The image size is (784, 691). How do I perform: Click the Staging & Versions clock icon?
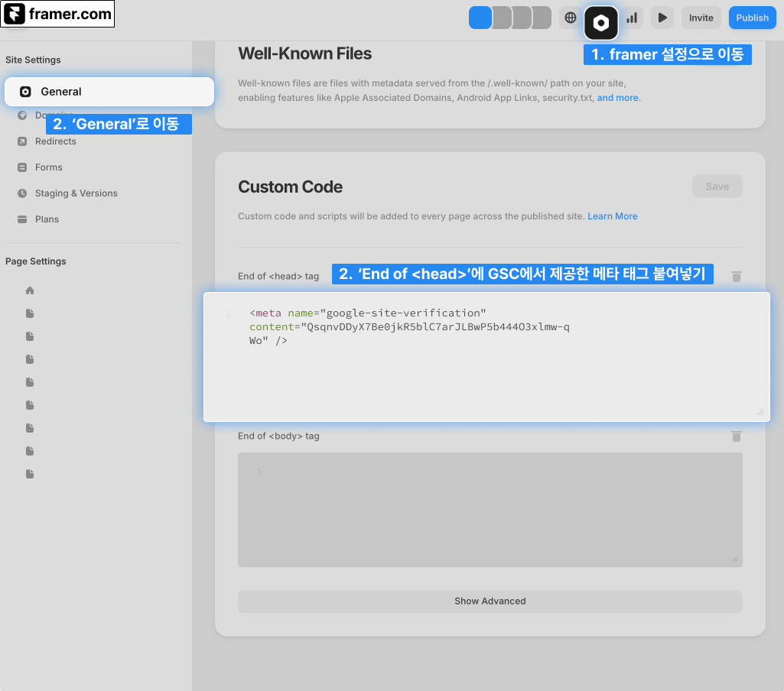tap(22, 193)
